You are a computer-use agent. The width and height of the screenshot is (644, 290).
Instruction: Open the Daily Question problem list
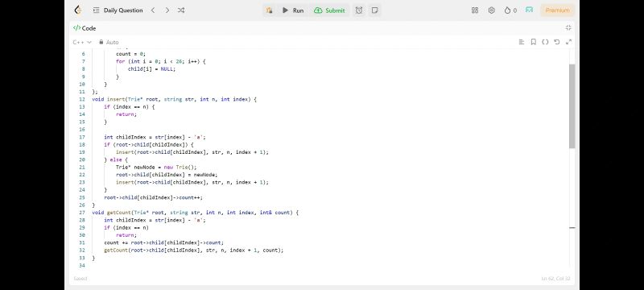coord(118,10)
